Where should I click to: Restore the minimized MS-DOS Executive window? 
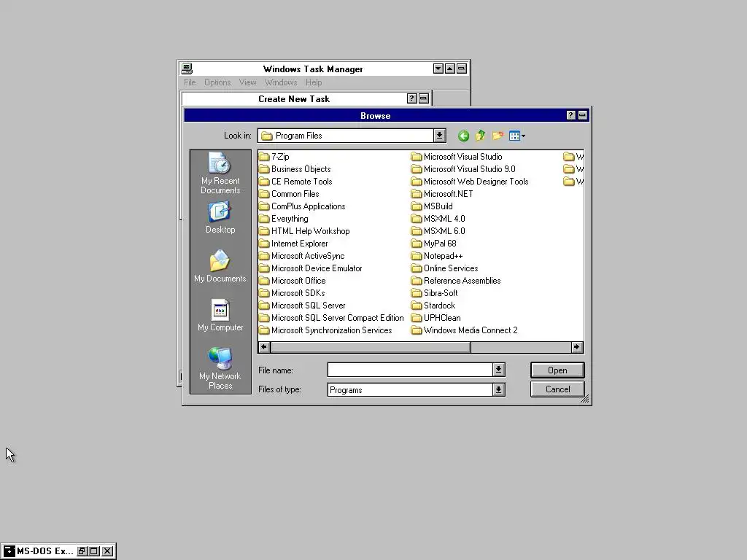[82, 551]
